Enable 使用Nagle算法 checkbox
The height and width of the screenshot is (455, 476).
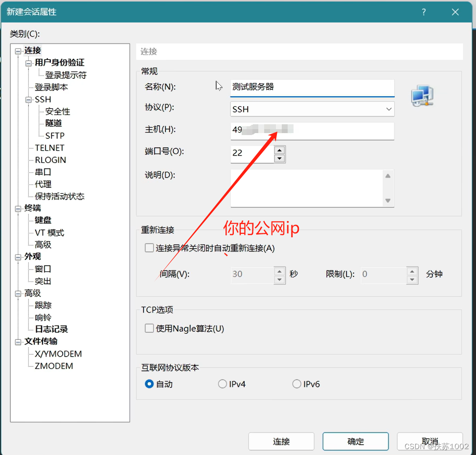149,328
